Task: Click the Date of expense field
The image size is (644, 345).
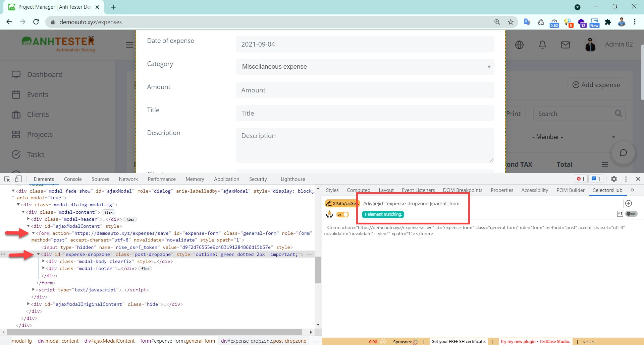Action: click(365, 44)
